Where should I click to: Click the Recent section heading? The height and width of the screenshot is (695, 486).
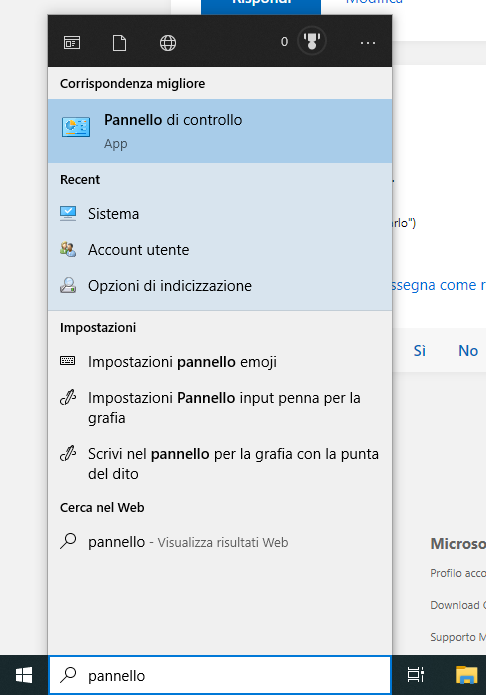[80, 180]
